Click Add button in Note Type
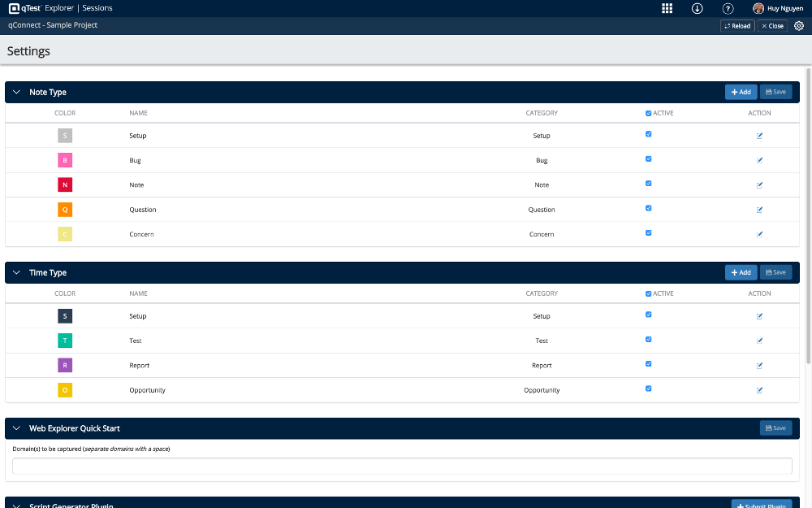Viewport: 812px width, 508px height. pos(741,92)
